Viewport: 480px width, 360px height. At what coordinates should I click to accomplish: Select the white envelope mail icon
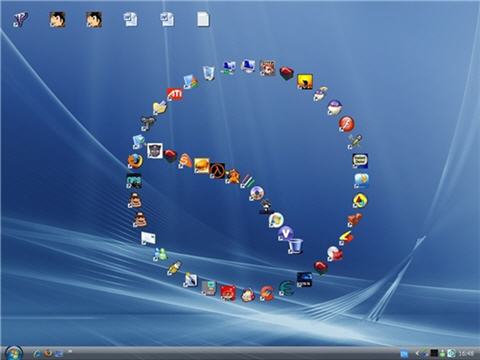click(x=148, y=238)
